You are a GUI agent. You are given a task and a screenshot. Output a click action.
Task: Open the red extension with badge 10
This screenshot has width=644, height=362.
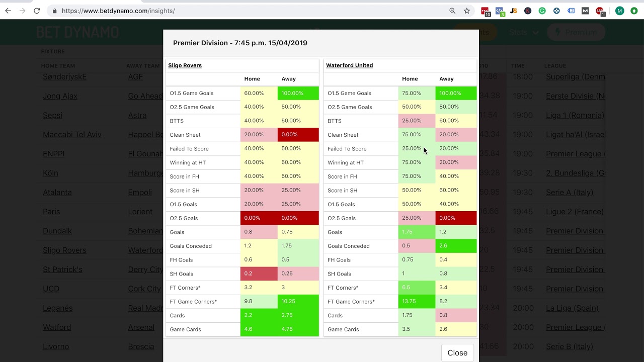coord(486,11)
